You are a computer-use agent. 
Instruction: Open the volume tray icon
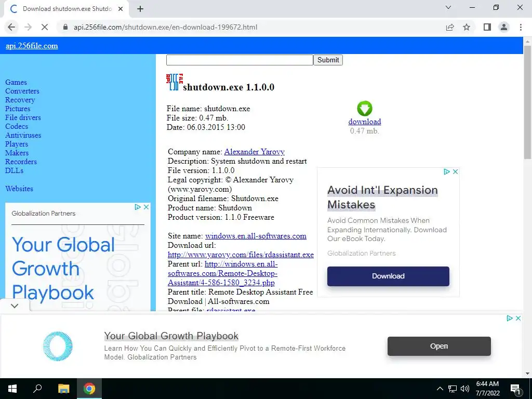(x=465, y=389)
